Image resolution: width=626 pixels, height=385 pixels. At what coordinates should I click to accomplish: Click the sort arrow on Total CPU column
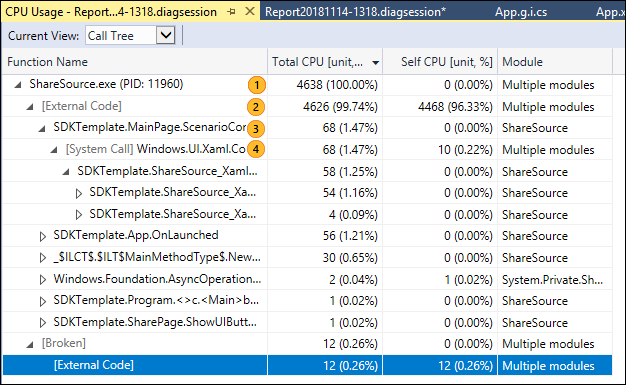click(x=375, y=63)
